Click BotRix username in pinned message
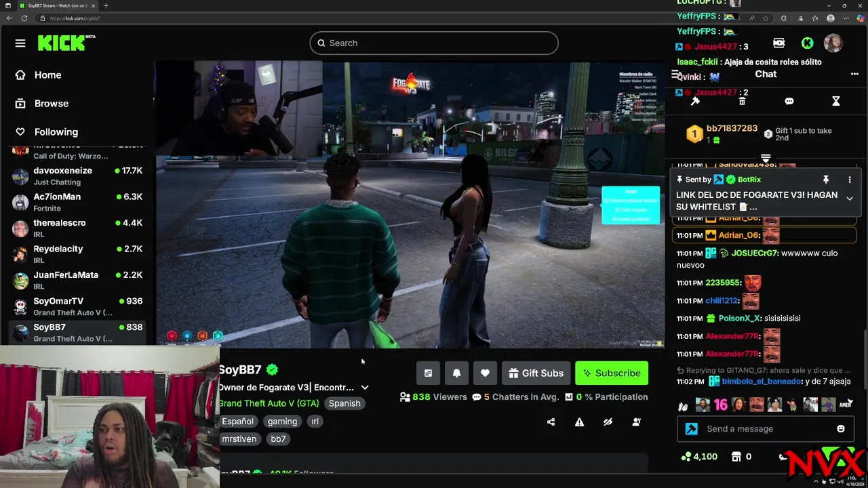Image resolution: width=868 pixels, height=488 pixels. [749, 180]
